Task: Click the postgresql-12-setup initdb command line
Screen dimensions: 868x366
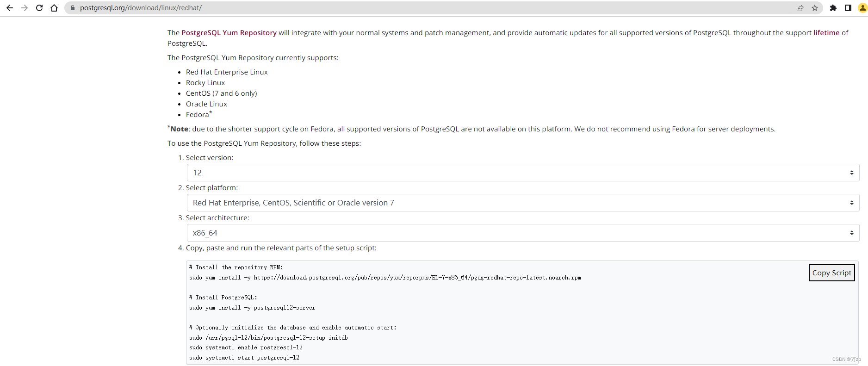Action: (x=268, y=338)
